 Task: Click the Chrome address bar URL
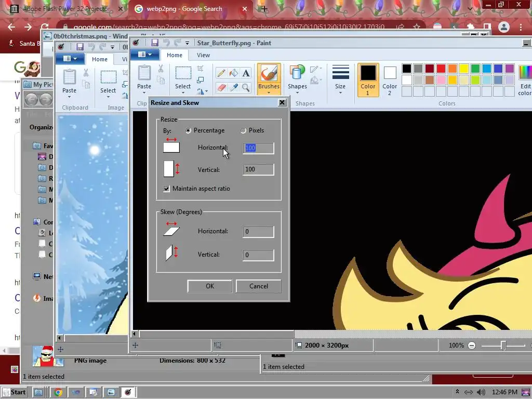tap(229, 27)
